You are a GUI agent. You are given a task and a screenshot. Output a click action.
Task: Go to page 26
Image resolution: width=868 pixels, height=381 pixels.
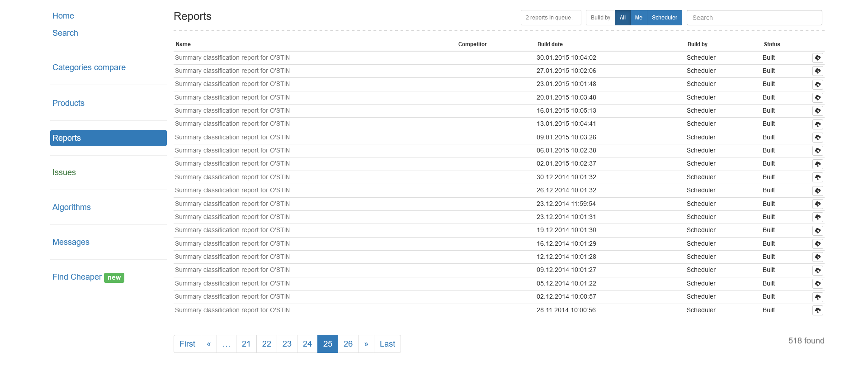[348, 344]
